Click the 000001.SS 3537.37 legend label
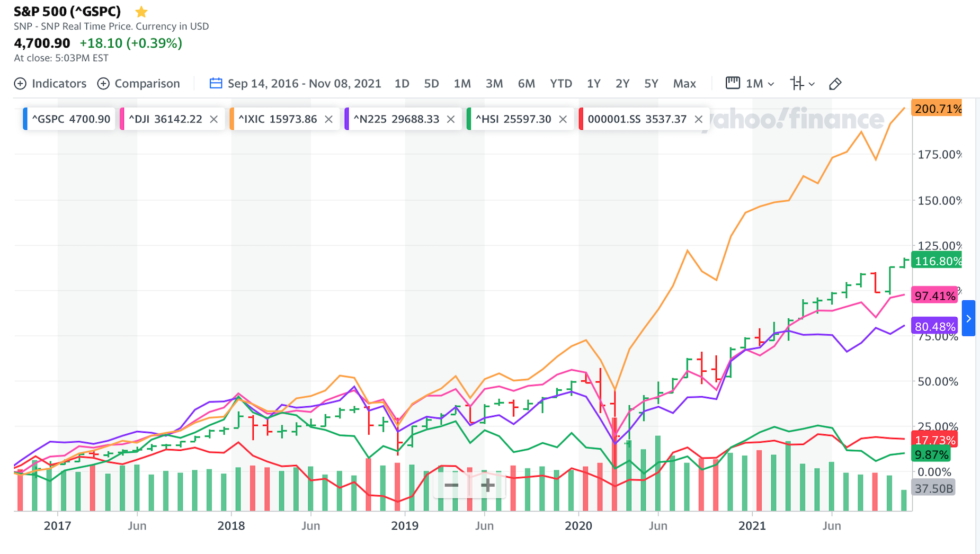Image resolution: width=980 pixels, height=554 pixels. [x=637, y=119]
